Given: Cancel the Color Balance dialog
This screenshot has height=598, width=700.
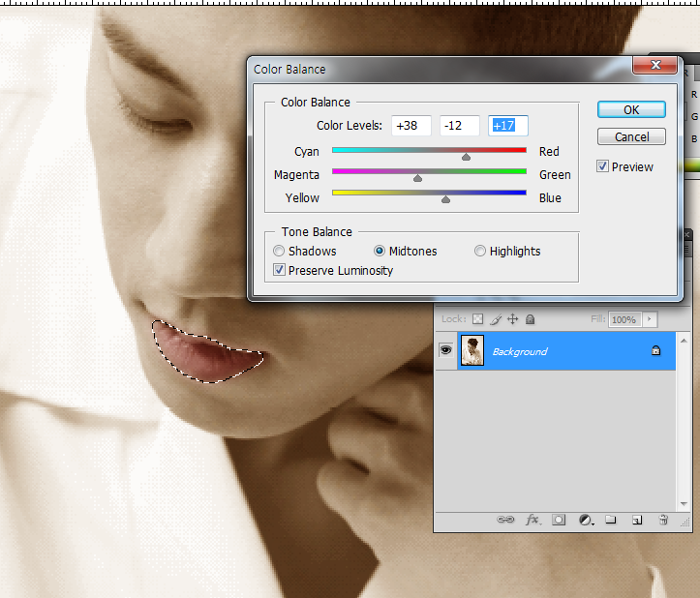Looking at the screenshot, I should pos(631,136).
